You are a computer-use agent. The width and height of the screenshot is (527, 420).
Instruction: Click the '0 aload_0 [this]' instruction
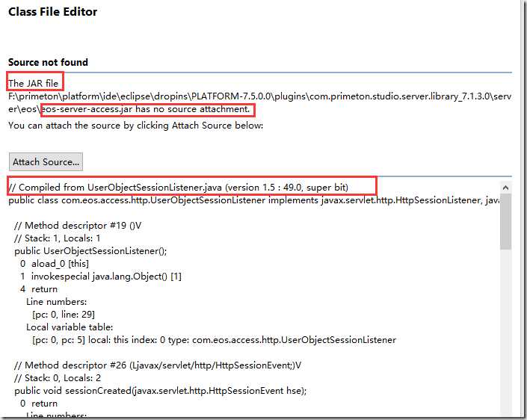55,264
